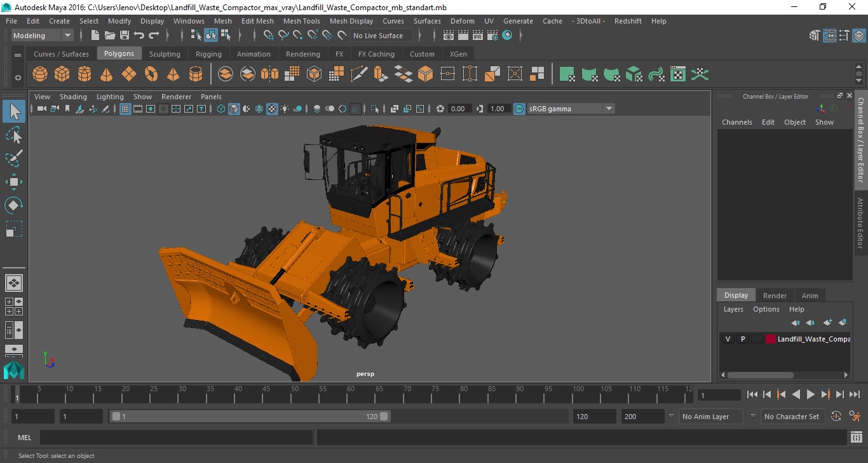This screenshot has width=868, height=463.
Task: Create a polygon plane from the shelf
Action: tap(129, 74)
